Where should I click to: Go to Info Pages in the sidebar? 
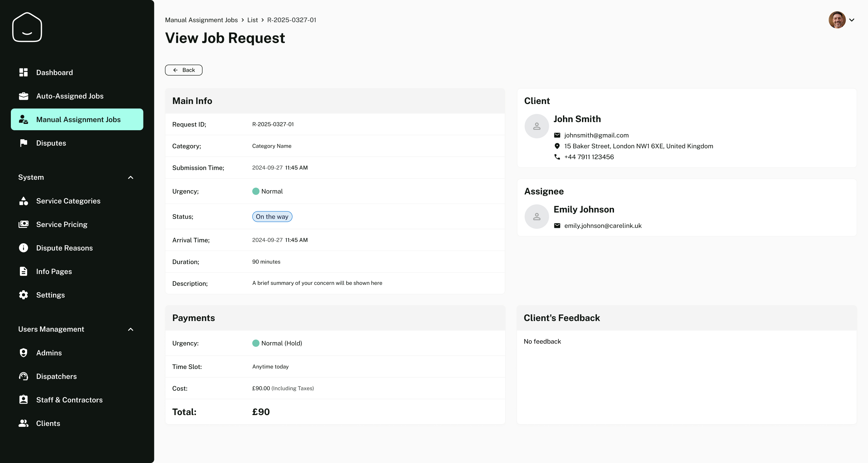click(54, 272)
